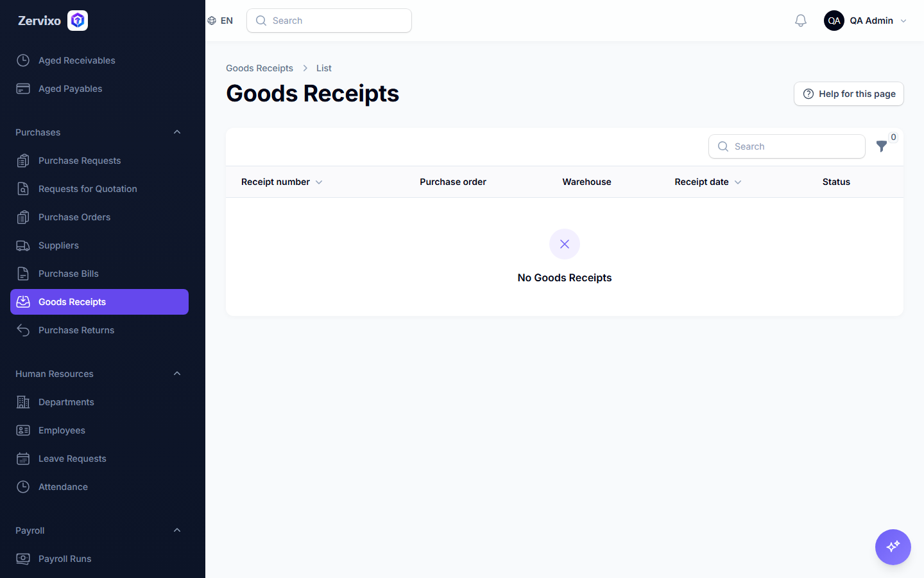Click the Requests for Quotation document icon
The image size is (924, 578).
(23, 189)
